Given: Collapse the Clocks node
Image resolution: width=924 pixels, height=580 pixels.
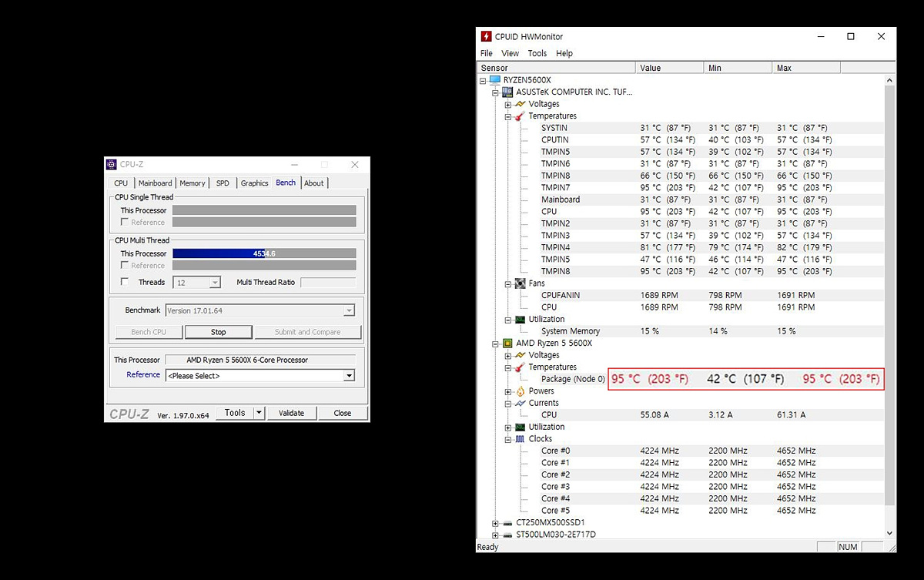Looking at the screenshot, I should (x=508, y=439).
